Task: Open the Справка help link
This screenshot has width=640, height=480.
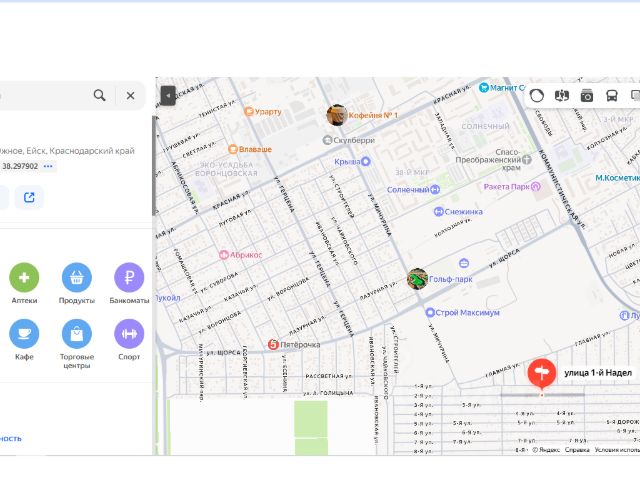Action: [577, 450]
